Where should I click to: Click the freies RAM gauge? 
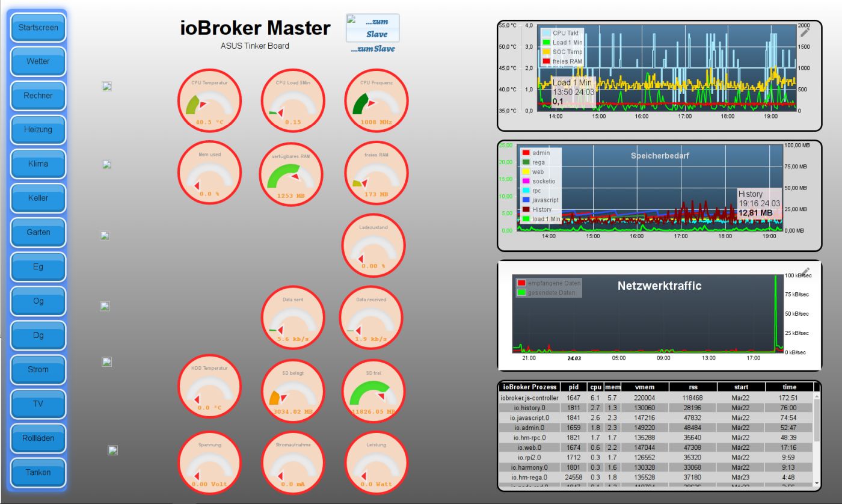(x=376, y=172)
